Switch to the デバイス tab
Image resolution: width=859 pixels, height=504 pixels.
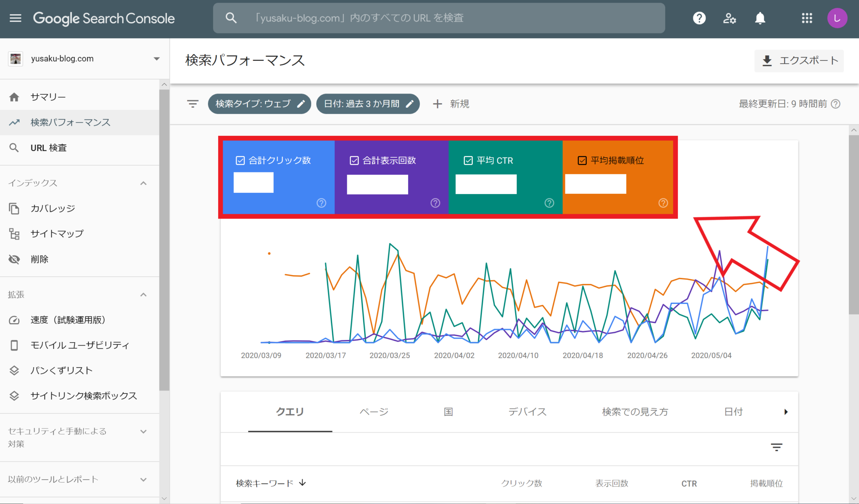[x=527, y=412]
